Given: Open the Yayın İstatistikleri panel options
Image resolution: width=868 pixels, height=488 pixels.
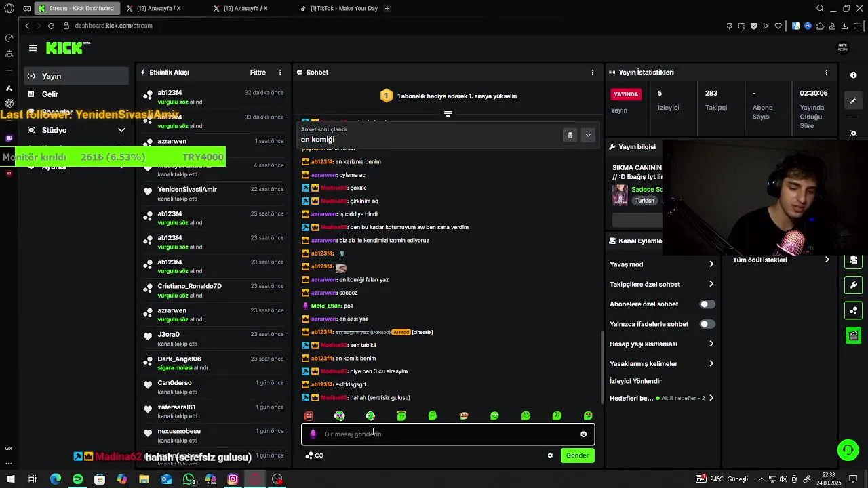Looking at the screenshot, I should [826, 73].
